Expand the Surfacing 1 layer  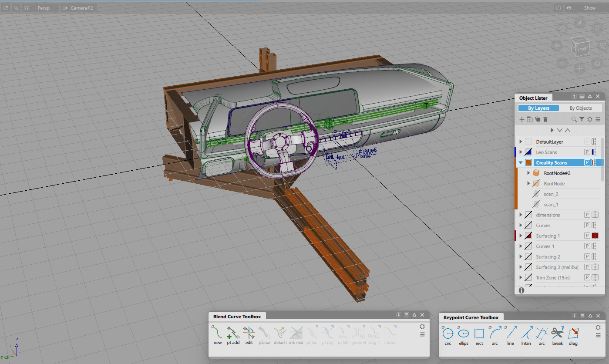click(x=521, y=236)
